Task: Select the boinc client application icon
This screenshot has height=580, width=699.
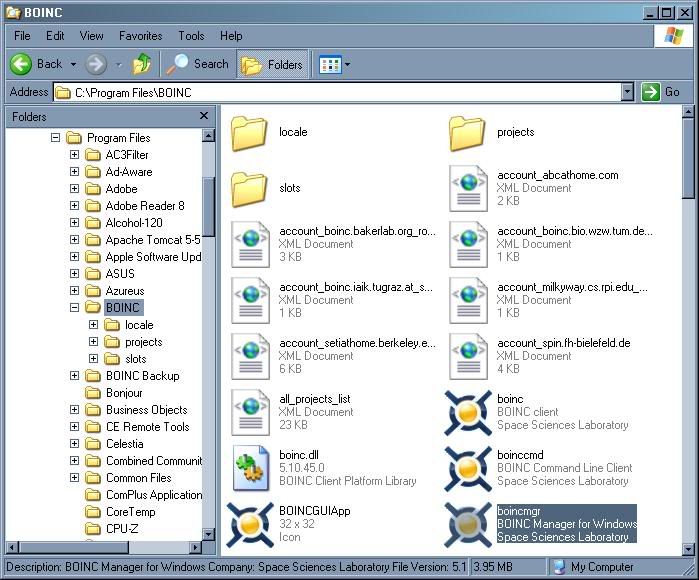Action: click(x=468, y=413)
